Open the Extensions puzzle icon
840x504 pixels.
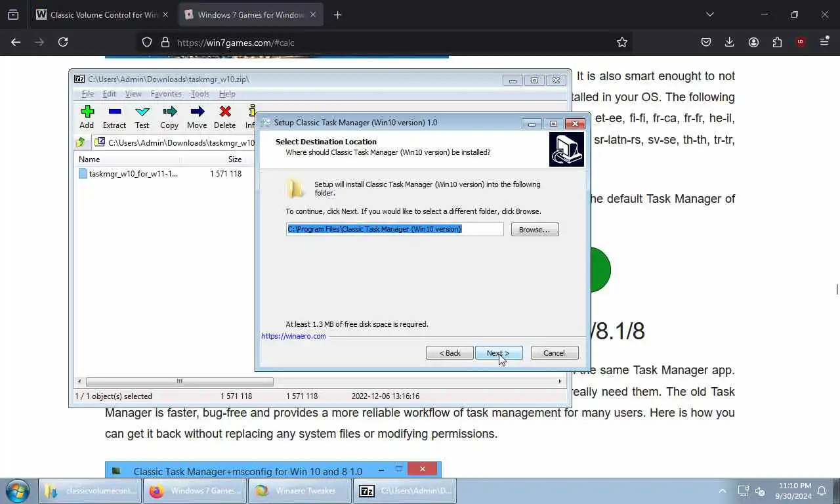777,42
